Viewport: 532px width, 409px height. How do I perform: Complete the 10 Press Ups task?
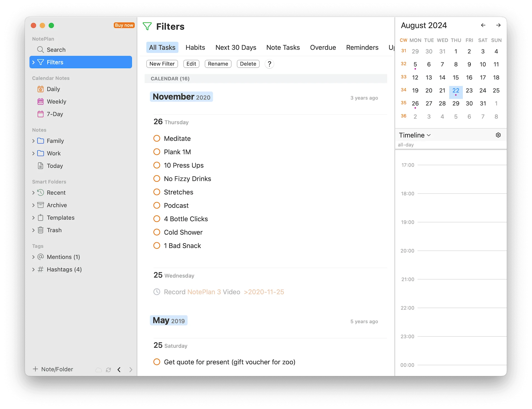[x=157, y=165]
